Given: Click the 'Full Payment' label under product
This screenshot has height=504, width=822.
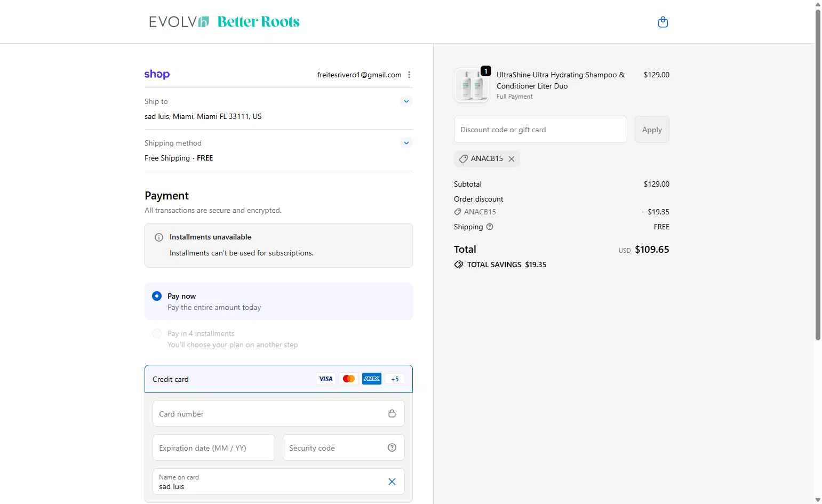Looking at the screenshot, I should pos(515,97).
